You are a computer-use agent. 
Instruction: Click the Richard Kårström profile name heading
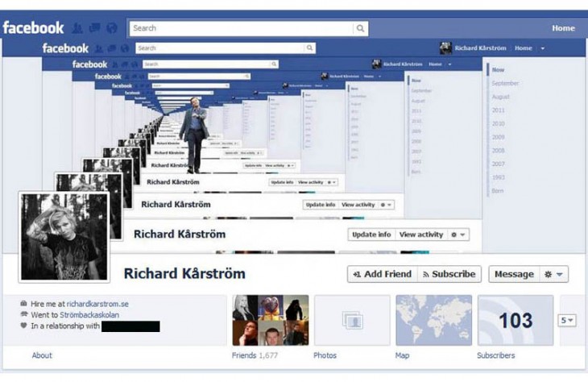click(x=184, y=273)
